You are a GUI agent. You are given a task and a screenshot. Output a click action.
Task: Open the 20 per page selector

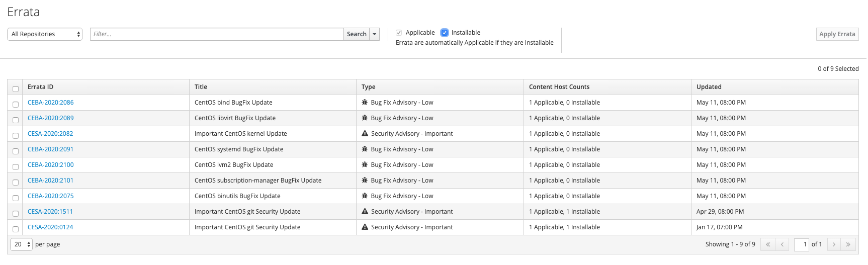coord(21,244)
